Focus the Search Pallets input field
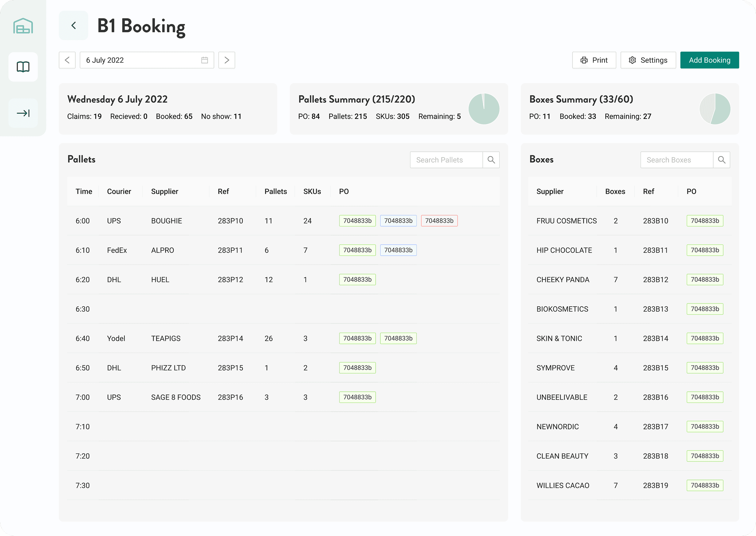 [446, 160]
